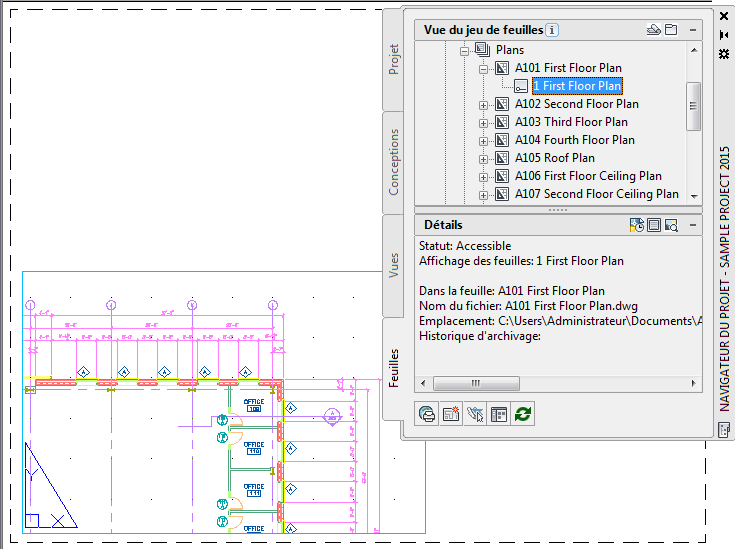Click the A103 Third Floor Plan sheet icon
735x549 pixels.
click(x=502, y=122)
